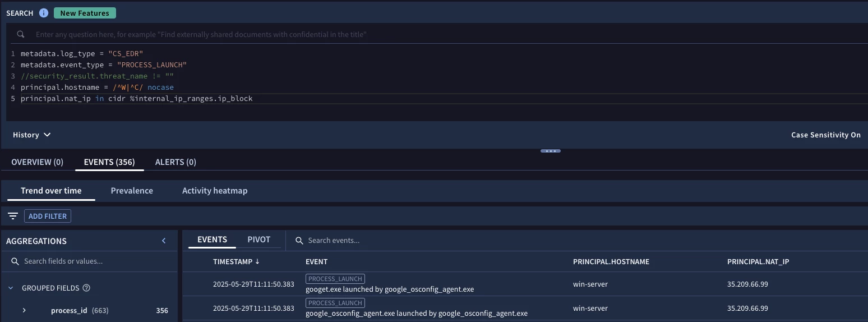Click win-server hostname in googet.exe row
Viewport: 868px width, 322px height.
(x=590, y=284)
